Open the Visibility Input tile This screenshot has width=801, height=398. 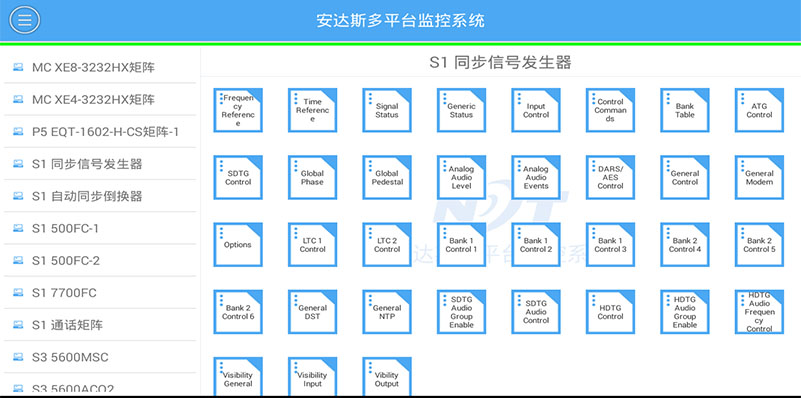coord(312,377)
